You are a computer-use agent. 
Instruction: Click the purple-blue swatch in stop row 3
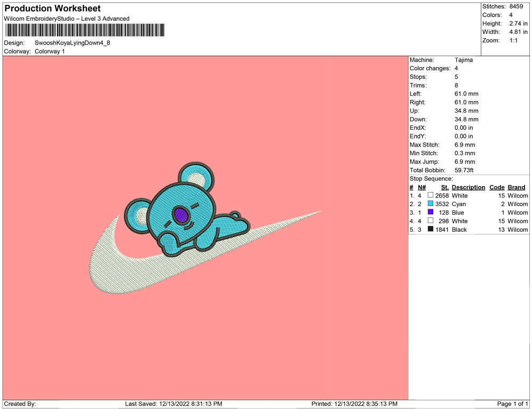click(430, 213)
